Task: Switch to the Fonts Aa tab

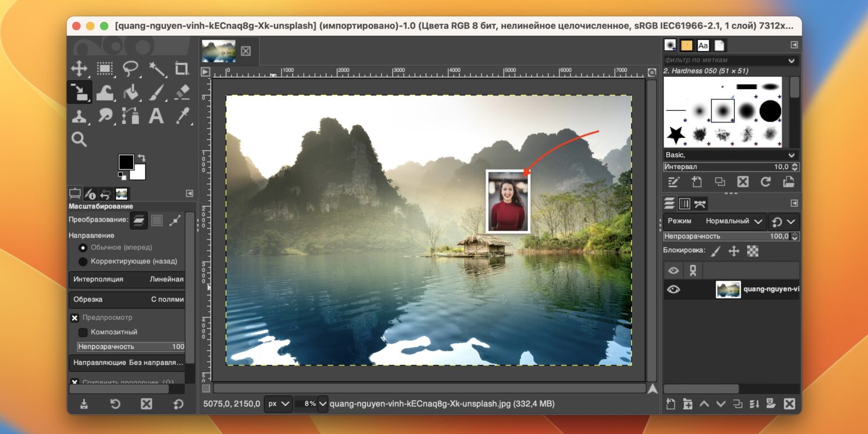Action: tap(702, 45)
